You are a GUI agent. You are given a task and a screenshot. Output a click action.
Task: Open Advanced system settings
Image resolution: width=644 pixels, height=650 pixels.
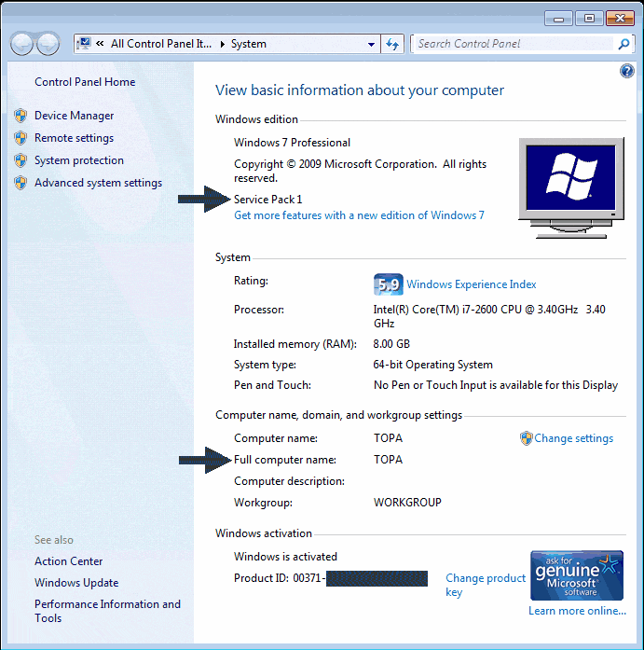click(98, 183)
